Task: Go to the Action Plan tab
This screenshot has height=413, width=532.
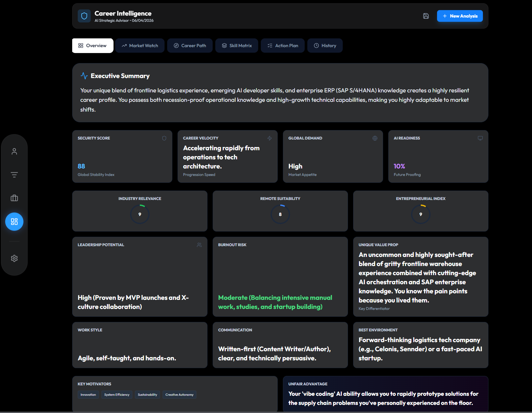Action: (283, 46)
